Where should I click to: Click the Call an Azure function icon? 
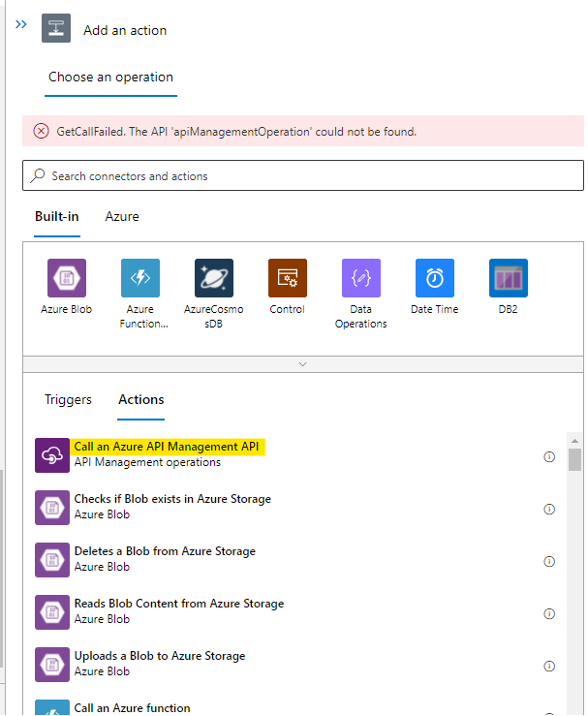pos(52,708)
